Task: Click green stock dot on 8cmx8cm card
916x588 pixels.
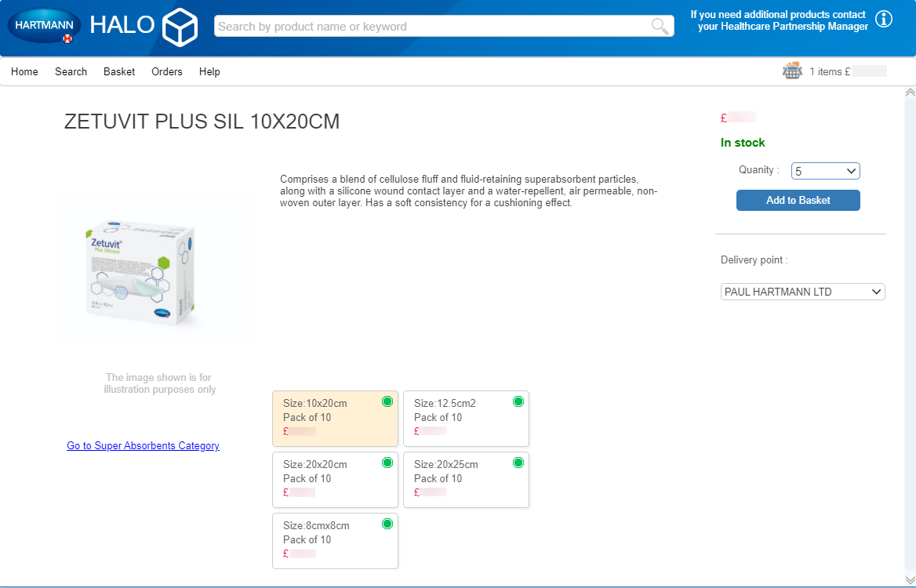Action: 387,524
